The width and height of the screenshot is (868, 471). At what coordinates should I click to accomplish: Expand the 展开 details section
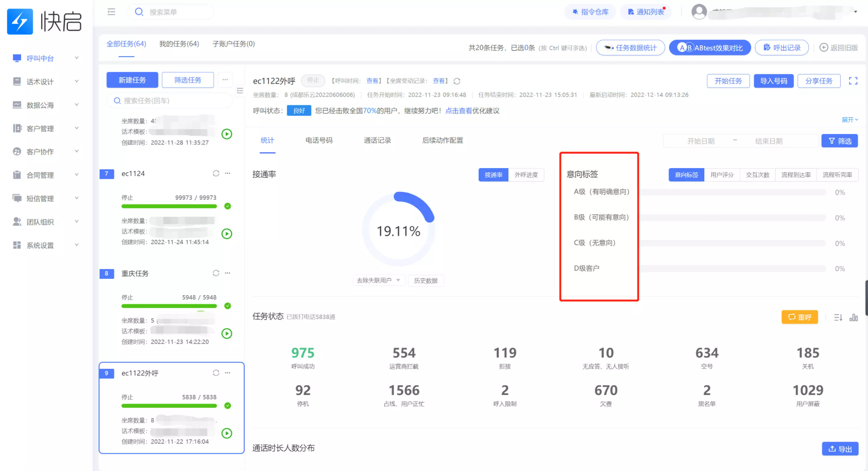point(850,120)
